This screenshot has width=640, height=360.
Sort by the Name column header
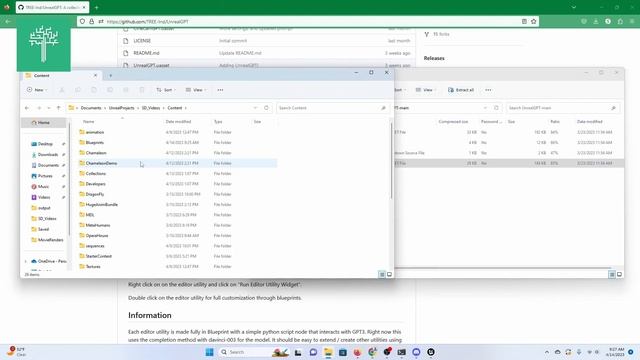point(89,122)
